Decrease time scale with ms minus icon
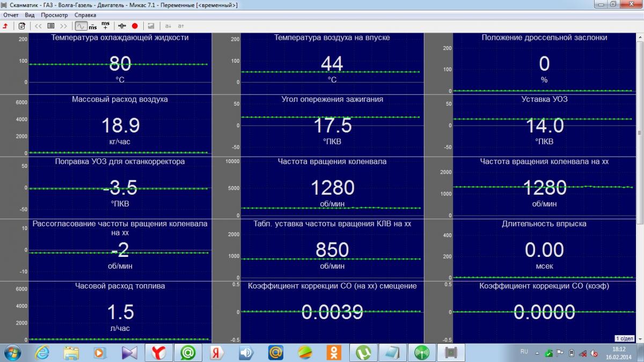 pos(93,26)
